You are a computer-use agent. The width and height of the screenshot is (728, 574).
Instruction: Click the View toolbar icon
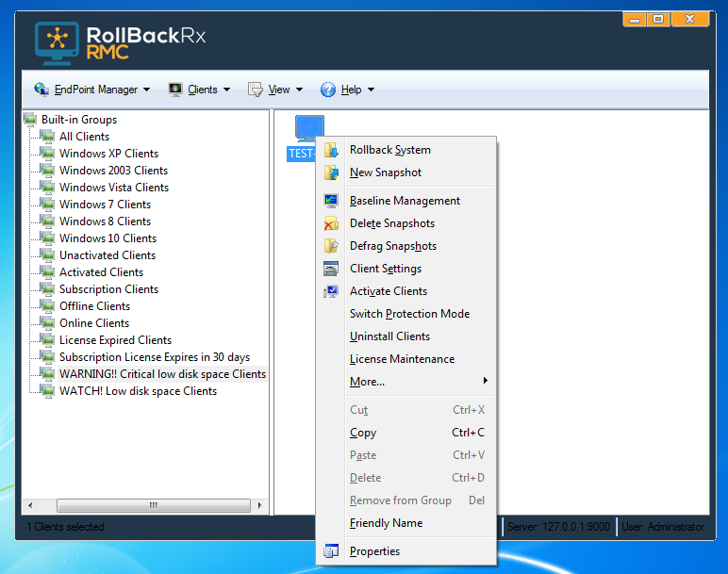(x=256, y=90)
